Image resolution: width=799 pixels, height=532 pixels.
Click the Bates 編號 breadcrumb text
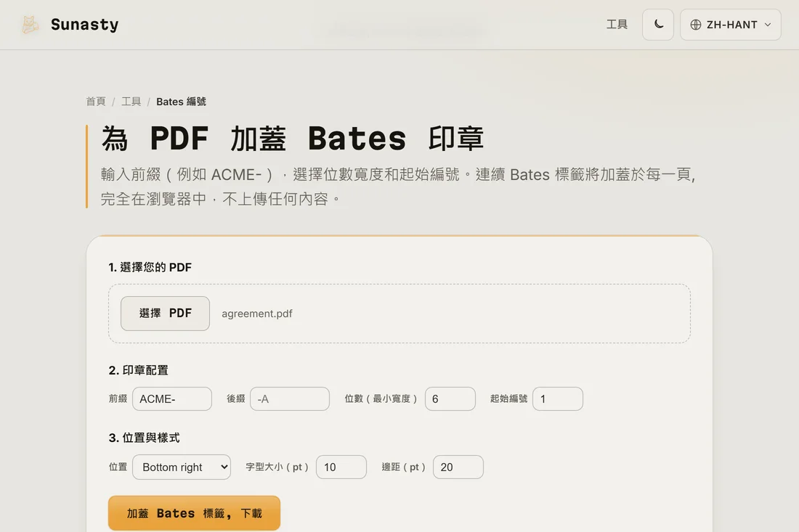coord(181,102)
